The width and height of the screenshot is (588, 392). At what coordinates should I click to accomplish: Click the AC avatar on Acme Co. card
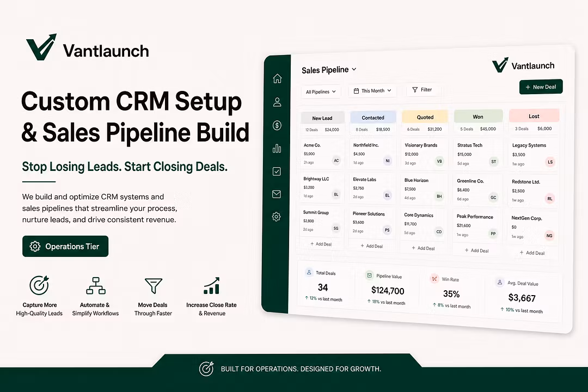336,161
